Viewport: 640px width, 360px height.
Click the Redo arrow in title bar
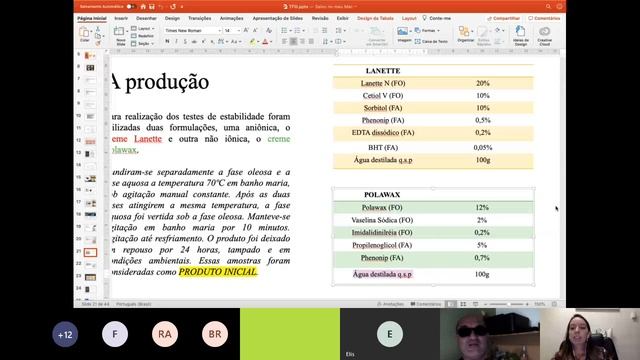coord(173,7)
